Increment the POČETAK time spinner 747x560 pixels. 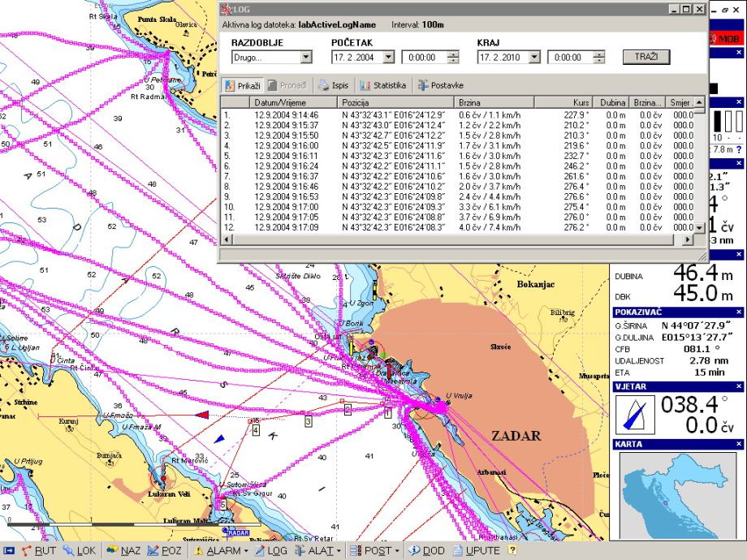[x=453, y=54]
